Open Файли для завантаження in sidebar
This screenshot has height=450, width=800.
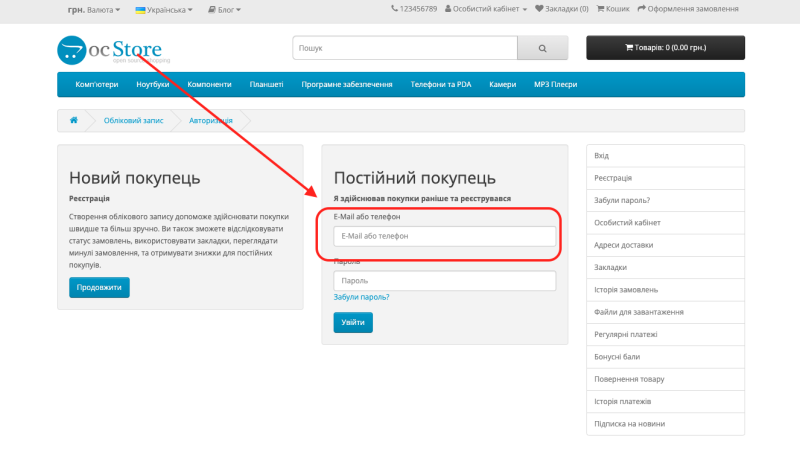coord(665,312)
